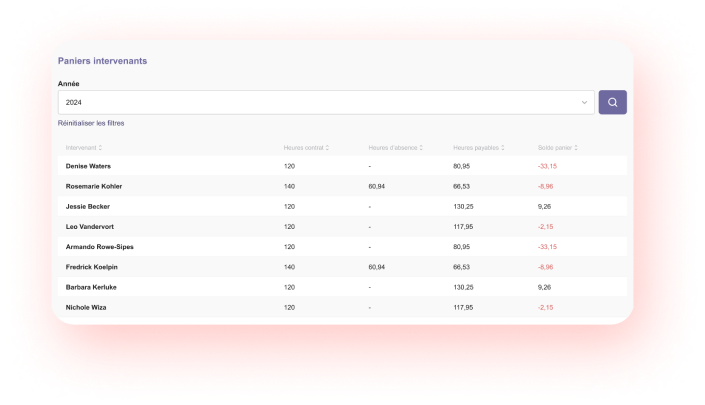Select the Nichole Wiza row

(86, 307)
